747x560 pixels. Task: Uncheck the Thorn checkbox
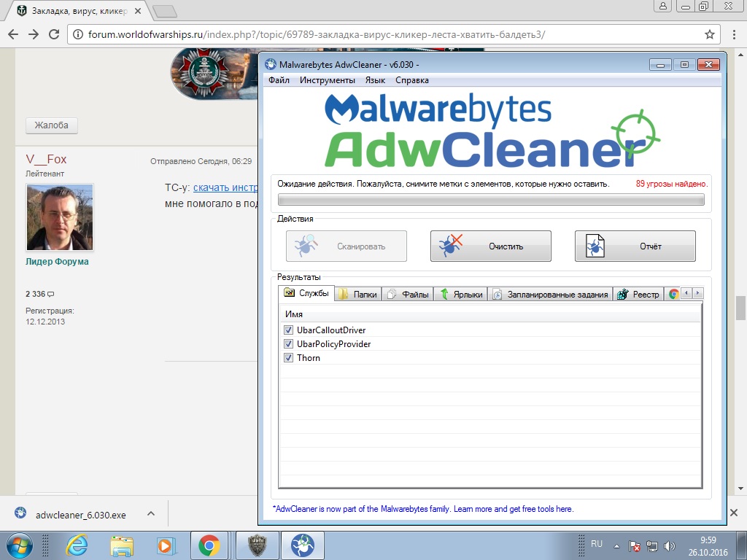click(288, 357)
